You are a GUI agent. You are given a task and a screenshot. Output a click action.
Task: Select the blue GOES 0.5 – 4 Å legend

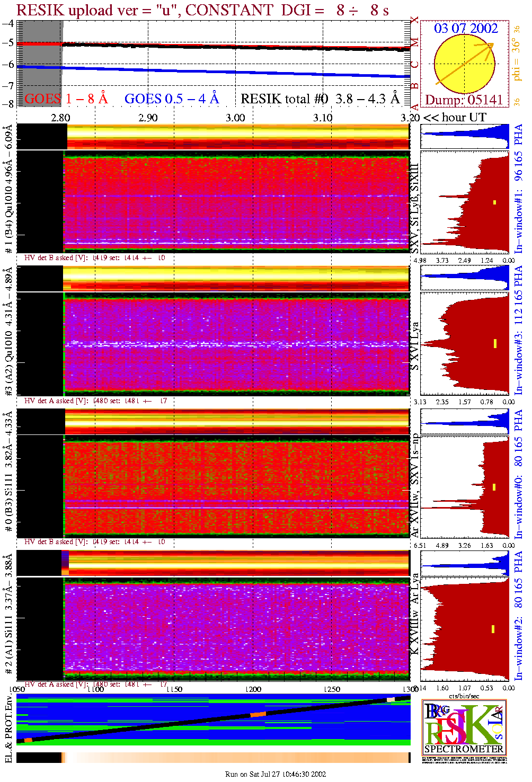[171, 99]
